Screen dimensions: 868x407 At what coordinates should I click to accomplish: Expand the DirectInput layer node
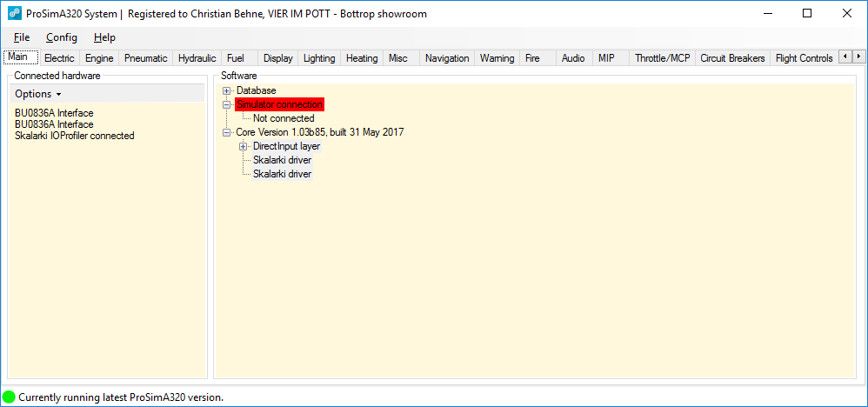(243, 146)
